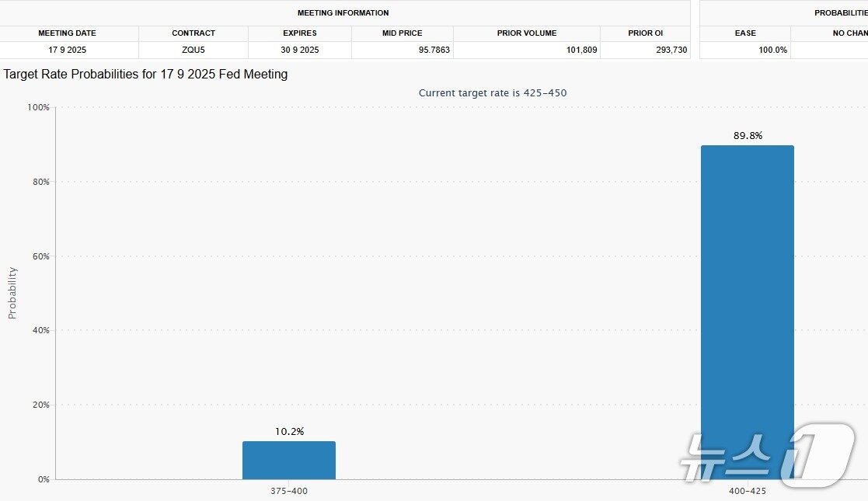Click the EXPIRES column header
Screen dimensions: 868x501
(x=299, y=33)
